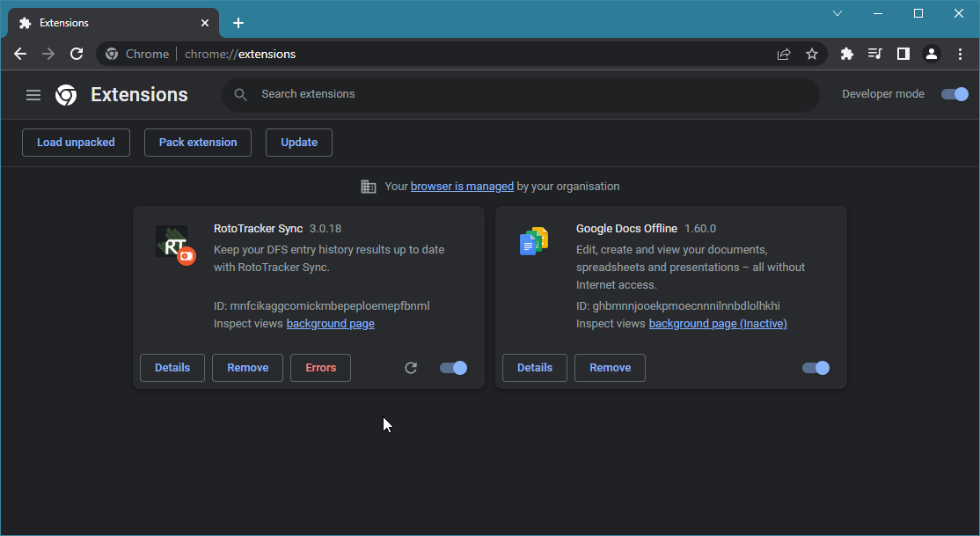Click Pack extension button
Viewport: 980px width, 536px height.
point(198,143)
